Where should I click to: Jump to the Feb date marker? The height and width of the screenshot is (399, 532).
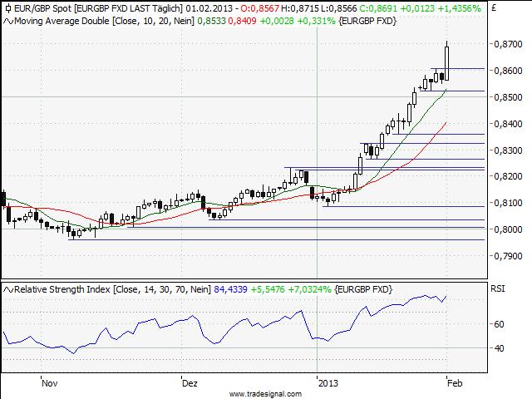[455, 383]
